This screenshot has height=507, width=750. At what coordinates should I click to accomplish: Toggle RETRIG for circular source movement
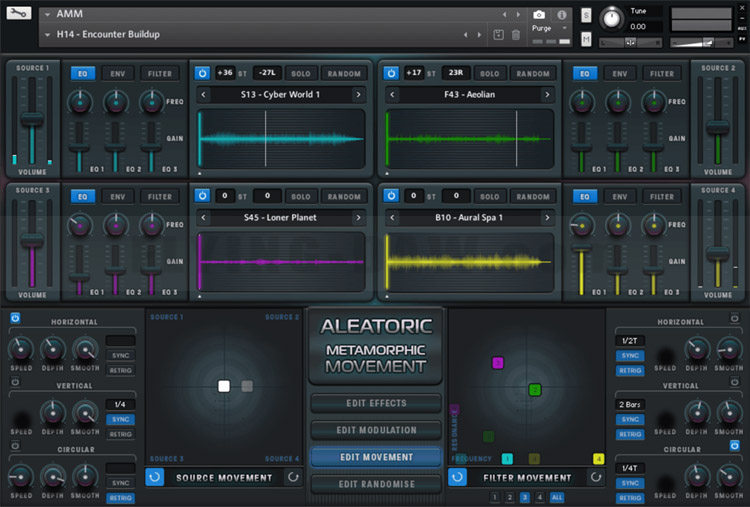(x=121, y=497)
